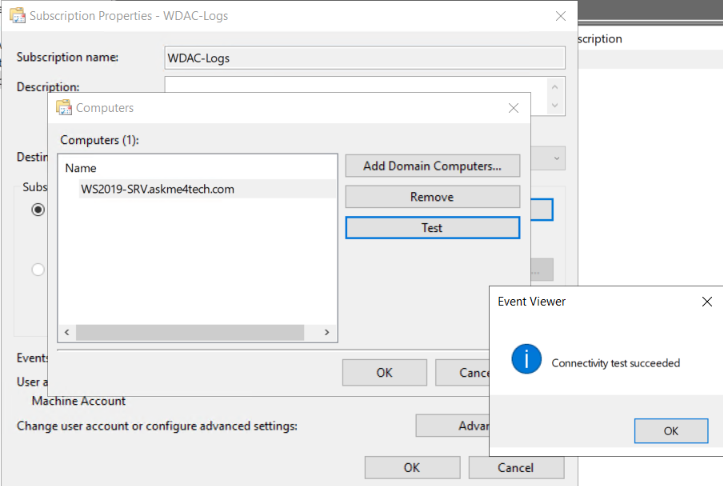Click the Name column header

pyautogui.click(x=80, y=169)
